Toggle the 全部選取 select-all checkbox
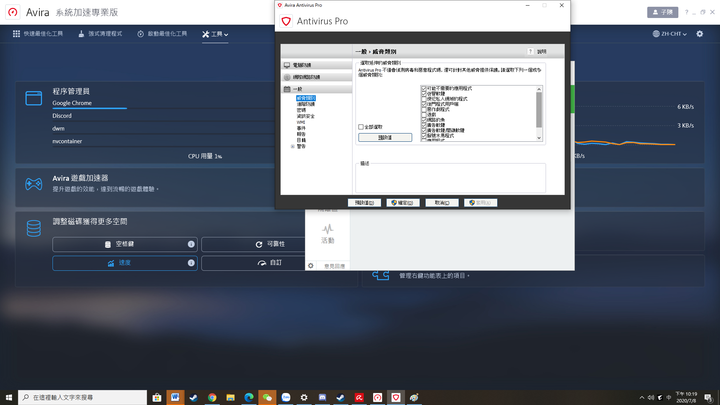The image size is (720, 405). click(361, 127)
